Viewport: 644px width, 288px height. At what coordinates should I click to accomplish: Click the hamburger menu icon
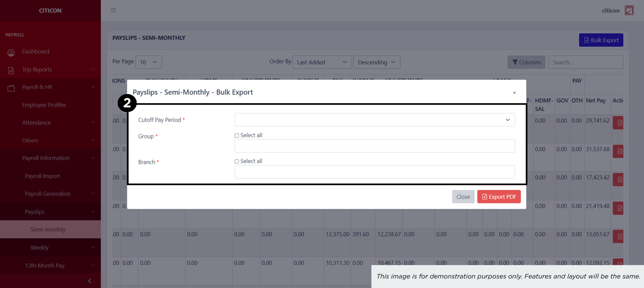click(x=113, y=10)
